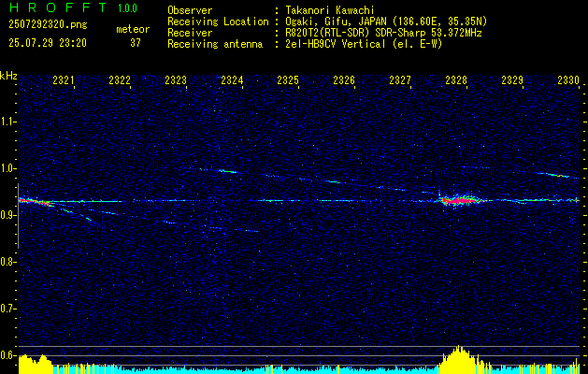Click the Receiver field label
The image size is (588, 374).
pos(190,33)
